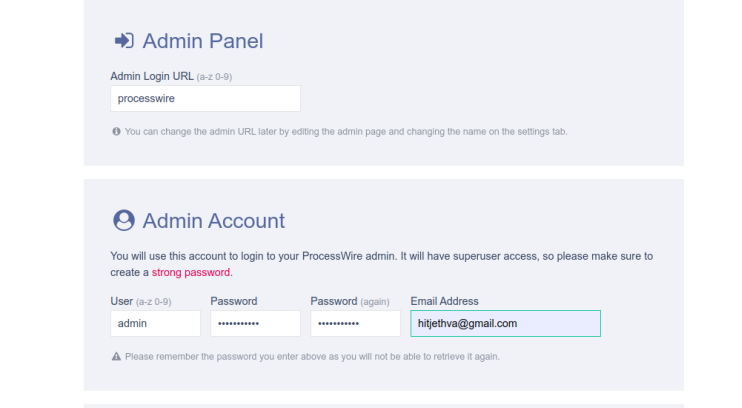The height and width of the screenshot is (408, 742).
Task: Click the info icon beside admin URL note
Action: pos(116,131)
